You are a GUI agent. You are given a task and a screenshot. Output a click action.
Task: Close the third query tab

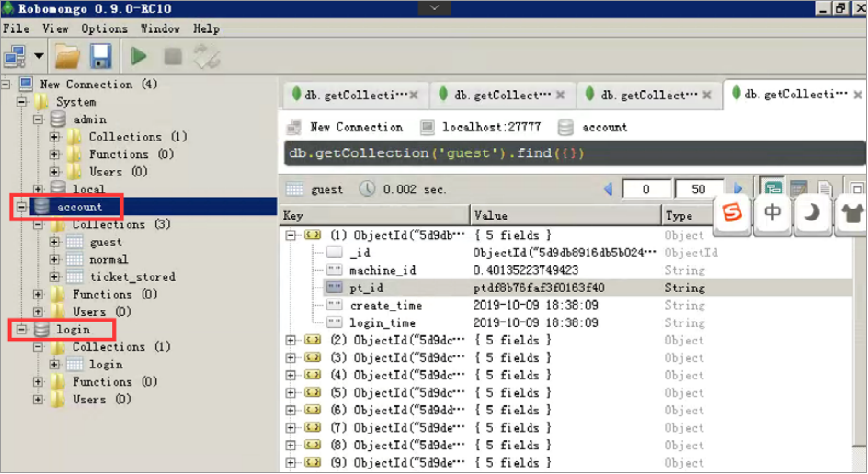707,96
